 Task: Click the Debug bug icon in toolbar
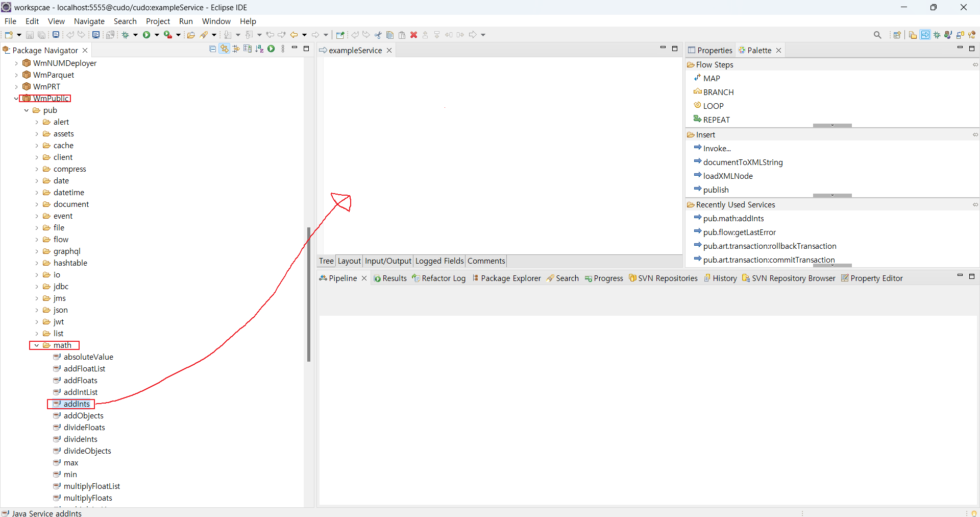(125, 35)
